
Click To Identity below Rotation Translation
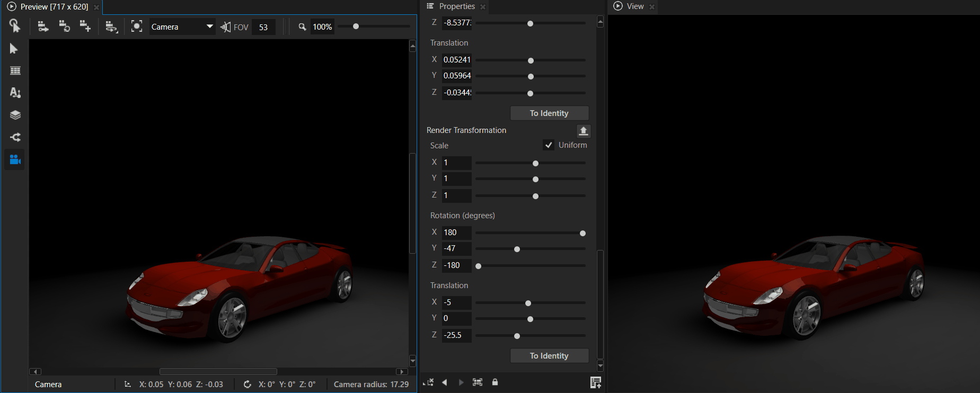coord(549,356)
